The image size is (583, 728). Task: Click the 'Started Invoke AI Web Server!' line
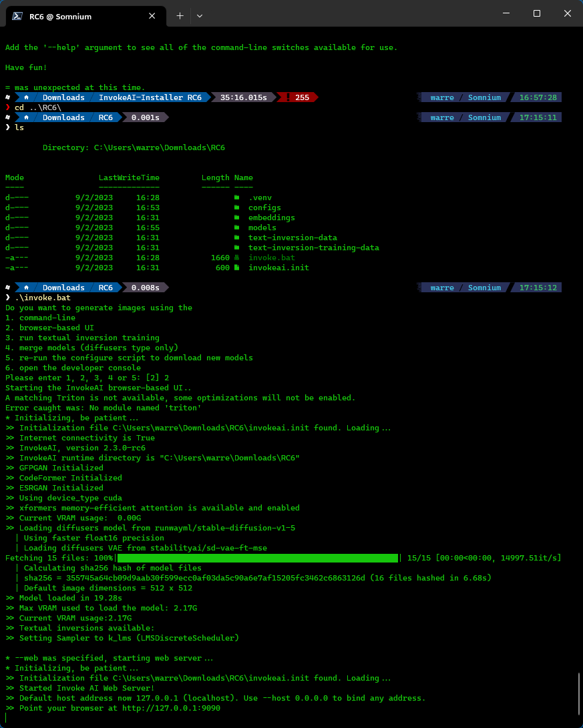click(80, 688)
